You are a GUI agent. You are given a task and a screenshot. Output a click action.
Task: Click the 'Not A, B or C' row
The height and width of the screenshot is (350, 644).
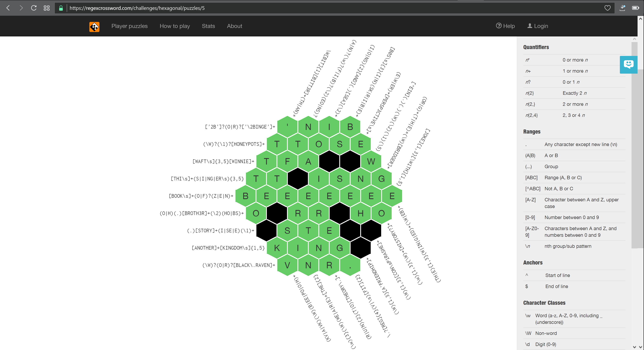[x=574, y=189]
